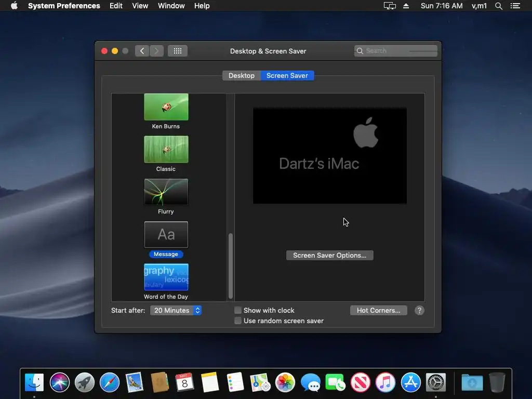This screenshot has height=399, width=532.
Task: Open the Mail stamp icon in Dock
Action: (135, 382)
